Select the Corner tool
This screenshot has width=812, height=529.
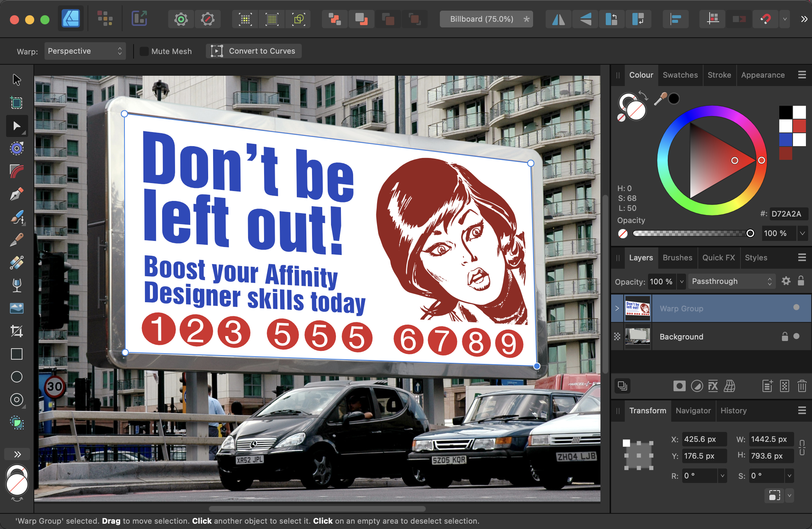(x=17, y=171)
